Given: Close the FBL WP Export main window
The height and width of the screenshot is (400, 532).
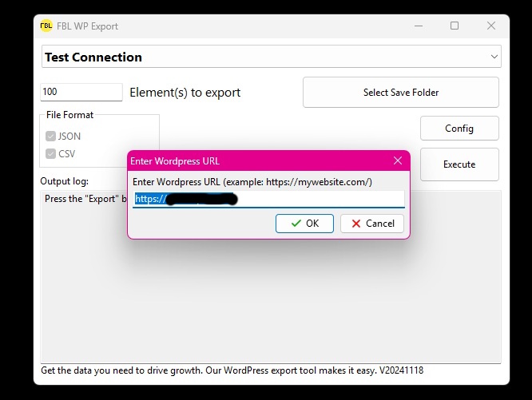Looking at the screenshot, I should 491,26.
